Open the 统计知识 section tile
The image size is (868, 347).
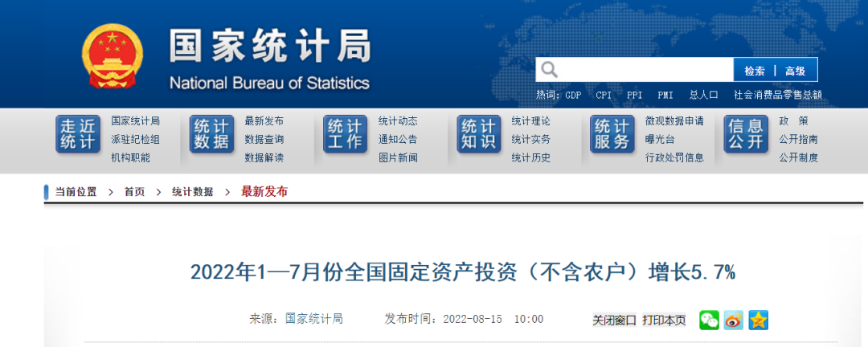coord(478,134)
